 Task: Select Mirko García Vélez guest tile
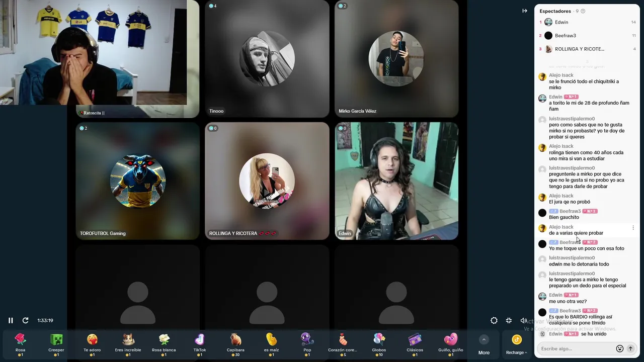click(396, 59)
